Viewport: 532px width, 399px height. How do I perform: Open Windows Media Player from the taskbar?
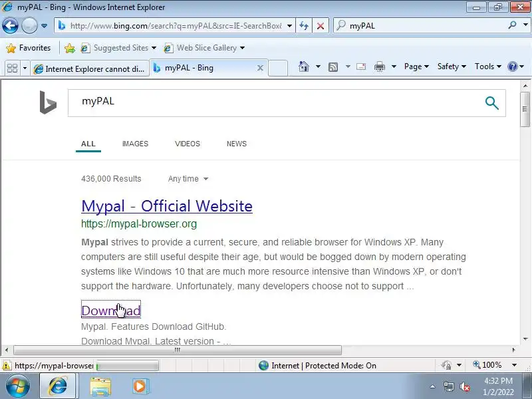(x=140, y=386)
